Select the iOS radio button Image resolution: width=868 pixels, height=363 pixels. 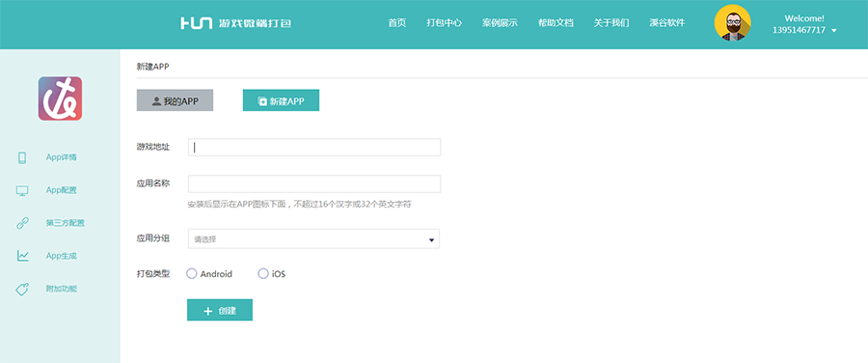(263, 274)
